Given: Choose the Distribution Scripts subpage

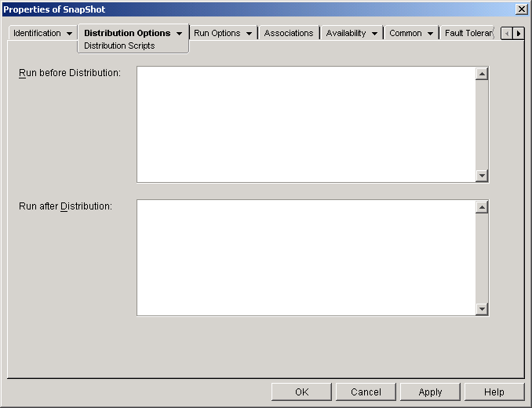Looking at the screenshot, I should click(119, 46).
